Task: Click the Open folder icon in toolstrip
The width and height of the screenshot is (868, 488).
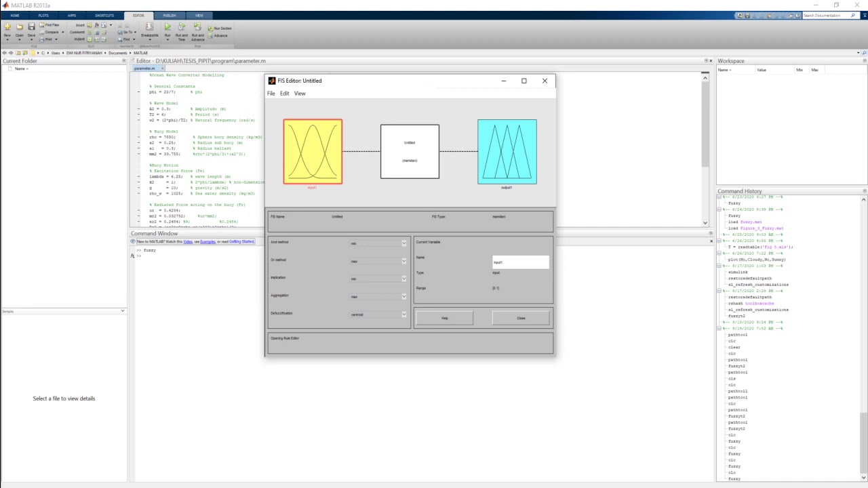Action: coord(19,27)
